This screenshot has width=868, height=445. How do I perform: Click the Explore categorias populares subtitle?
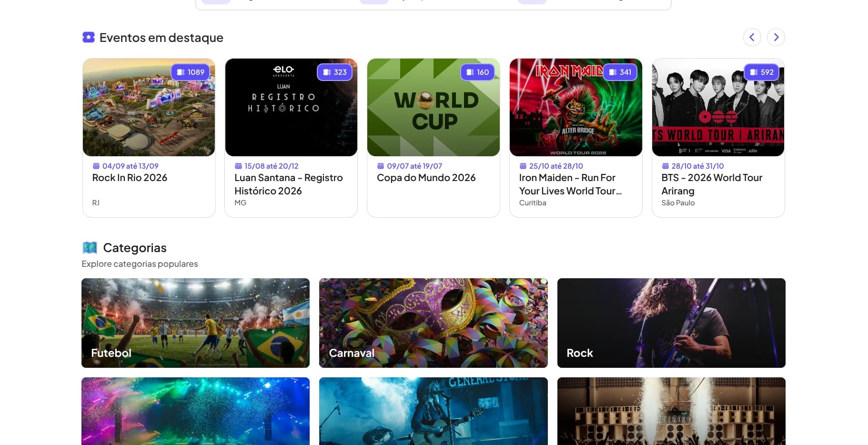coord(140,264)
